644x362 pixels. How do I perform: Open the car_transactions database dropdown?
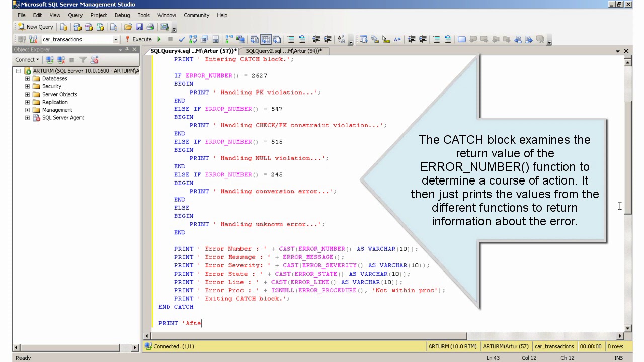[115, 39]
